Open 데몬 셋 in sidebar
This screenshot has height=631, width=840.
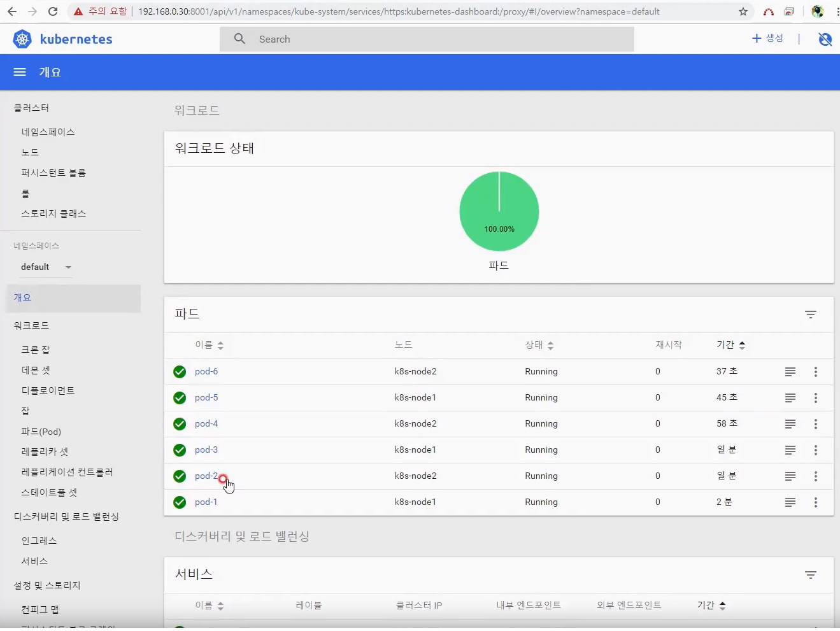[x=36, y=370]
